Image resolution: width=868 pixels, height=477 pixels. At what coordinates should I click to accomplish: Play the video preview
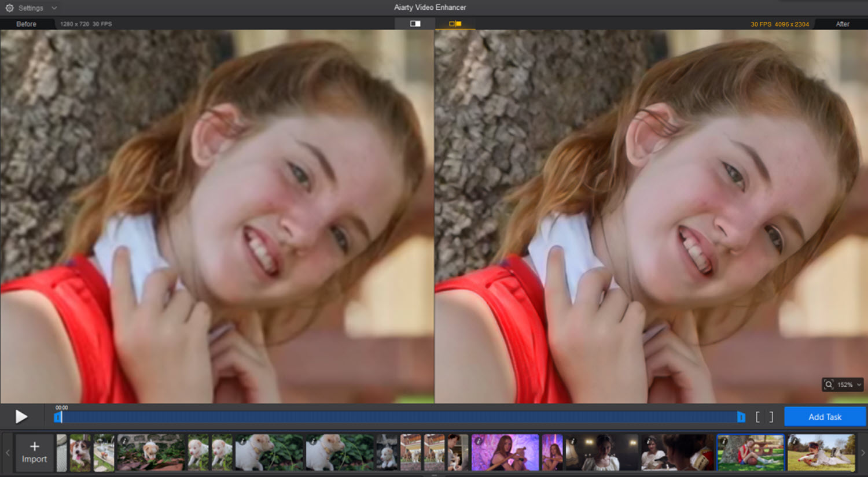21,417
